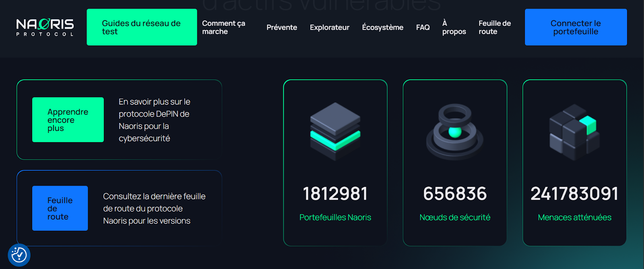Click the Naoris Protocol logo
Viewport: 644px width, 269px height.
coord(45,27)
